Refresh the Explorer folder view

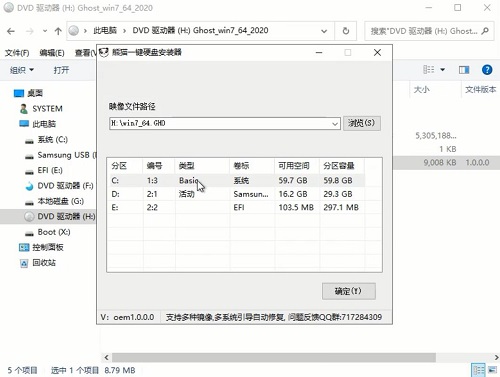(346, 31)
